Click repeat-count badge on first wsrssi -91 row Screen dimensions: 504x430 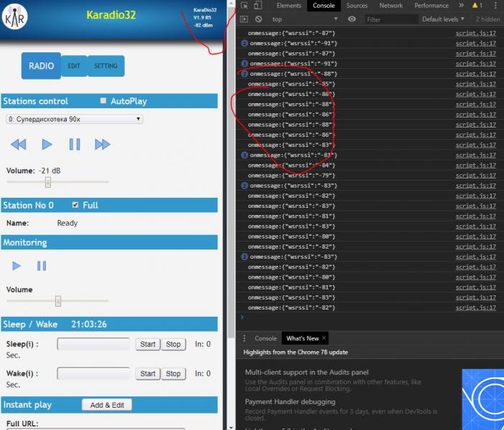click(244, 44)
